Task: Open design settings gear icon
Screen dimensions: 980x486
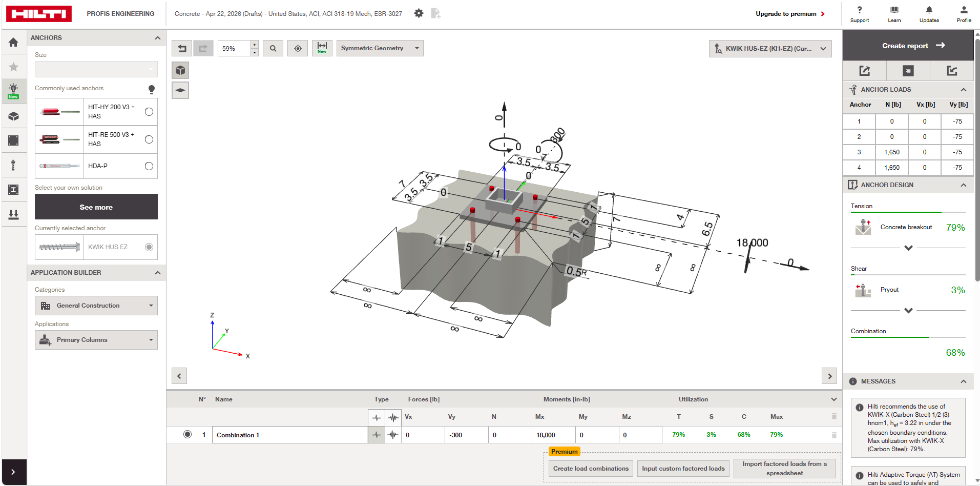Action: (x=419, y=13)
